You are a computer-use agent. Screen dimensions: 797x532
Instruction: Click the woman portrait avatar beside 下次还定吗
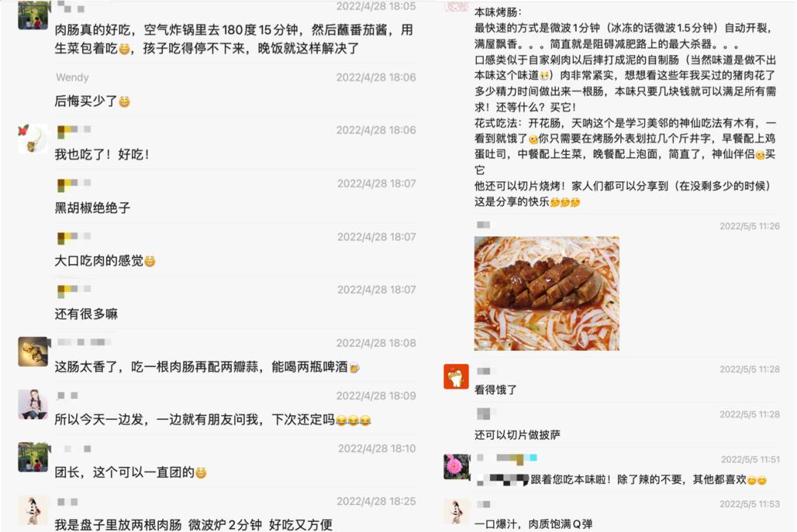33,405
